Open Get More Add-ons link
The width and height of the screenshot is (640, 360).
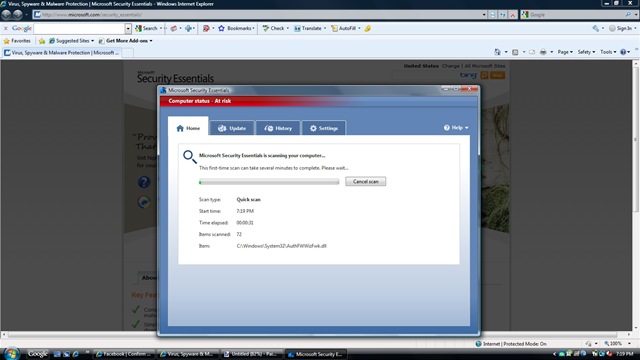[126, 41]
